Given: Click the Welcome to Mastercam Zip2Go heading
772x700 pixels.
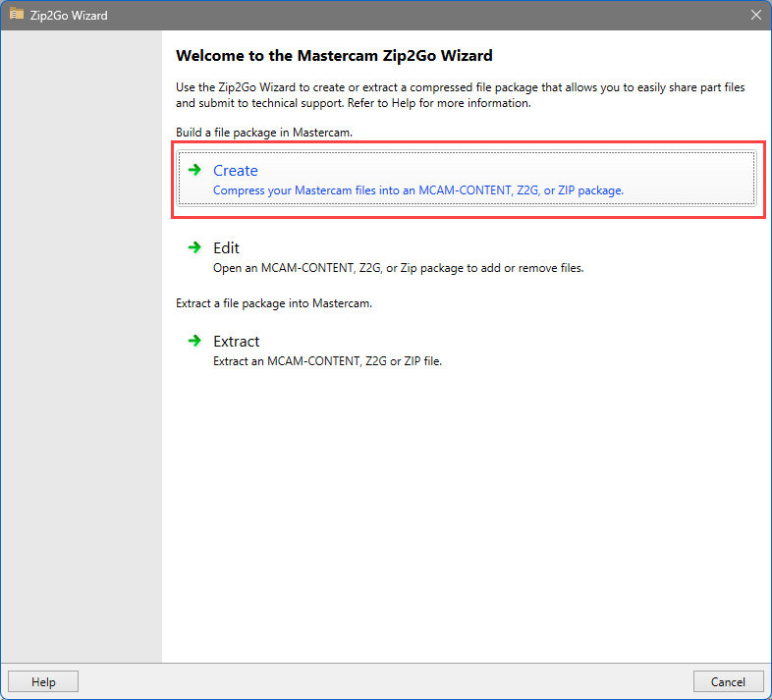Looking at the screenshot, I should click(334, 56).
